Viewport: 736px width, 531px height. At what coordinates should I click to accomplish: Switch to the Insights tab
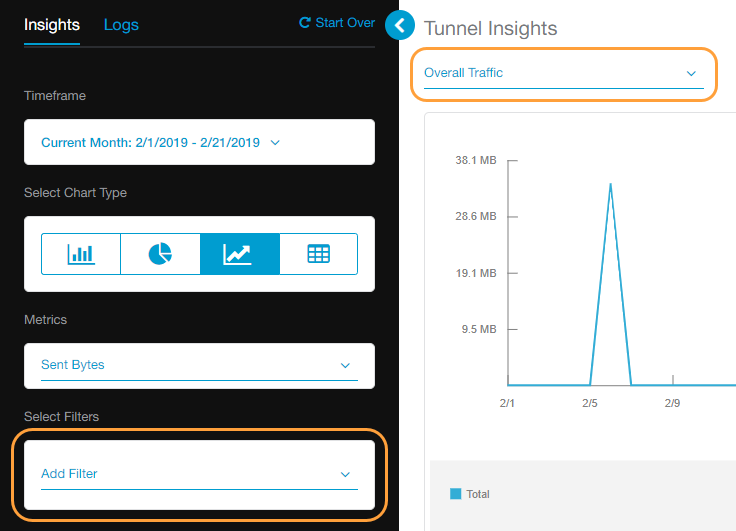pos(52,25)
